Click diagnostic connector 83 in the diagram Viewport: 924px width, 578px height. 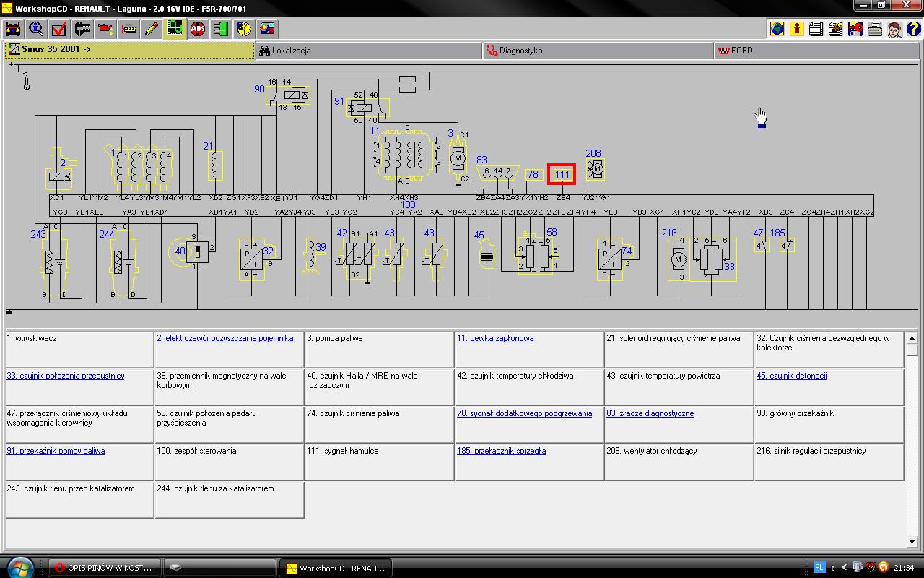point(498,174)
